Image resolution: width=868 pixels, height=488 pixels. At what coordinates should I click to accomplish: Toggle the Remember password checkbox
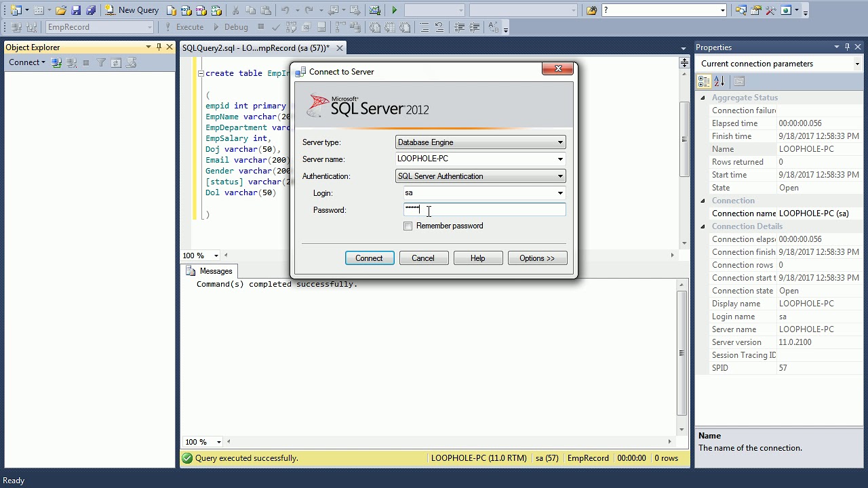408,226
